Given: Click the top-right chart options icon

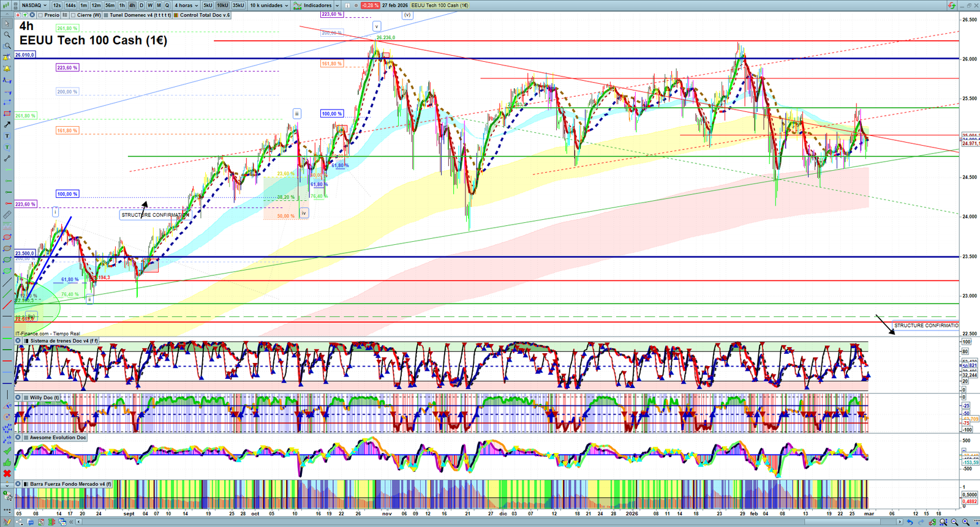Looking at the screenshot, I should pyautogui.click(x=952, y=6).
